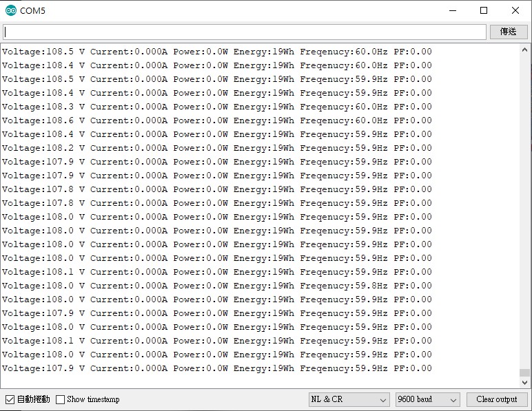Disable the 自動捲動 autoscroll checkbox
The height and width of the screenshot is (411, 532).
point(10,399)
